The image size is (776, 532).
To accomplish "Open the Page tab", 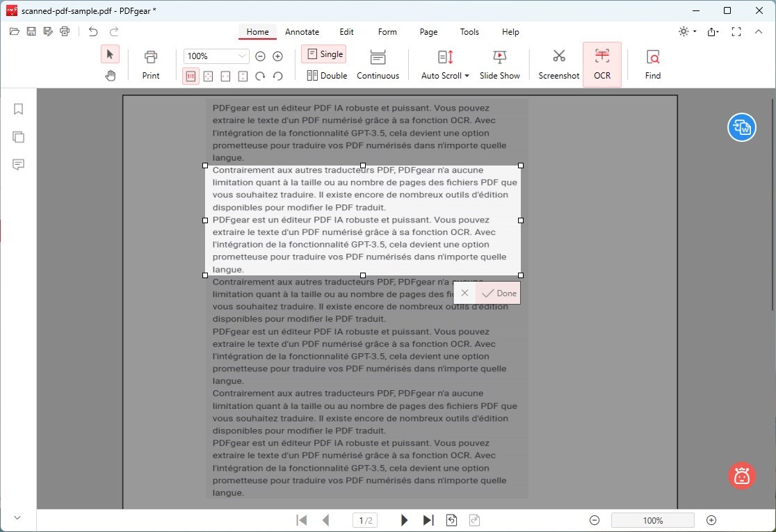I will coord(428,32).
